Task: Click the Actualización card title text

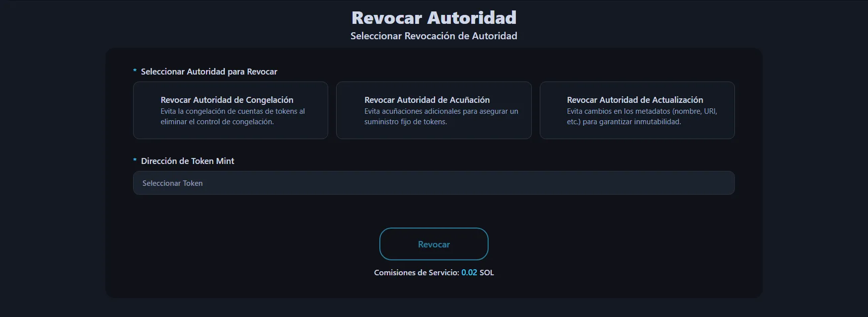Action: [x=635, y=100]
